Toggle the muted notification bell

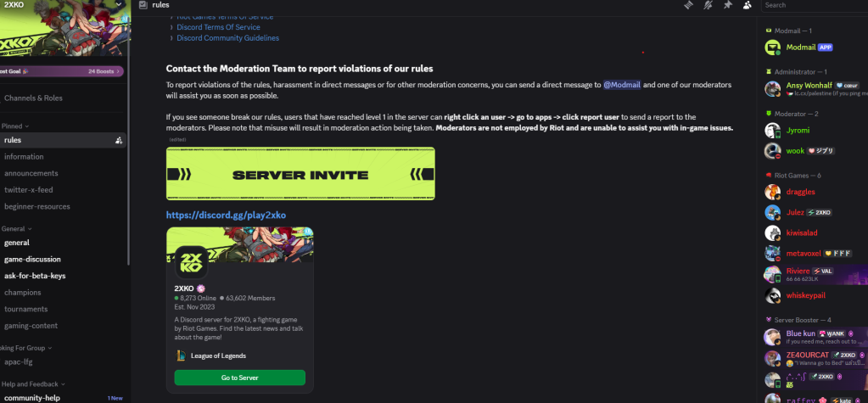[708, 5]
